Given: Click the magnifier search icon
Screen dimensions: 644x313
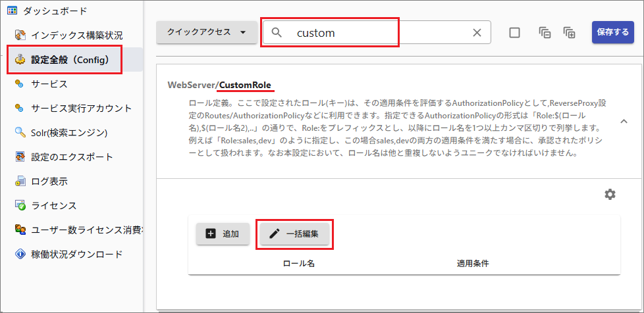Looking at the screenshot, I should click(277, 33).
